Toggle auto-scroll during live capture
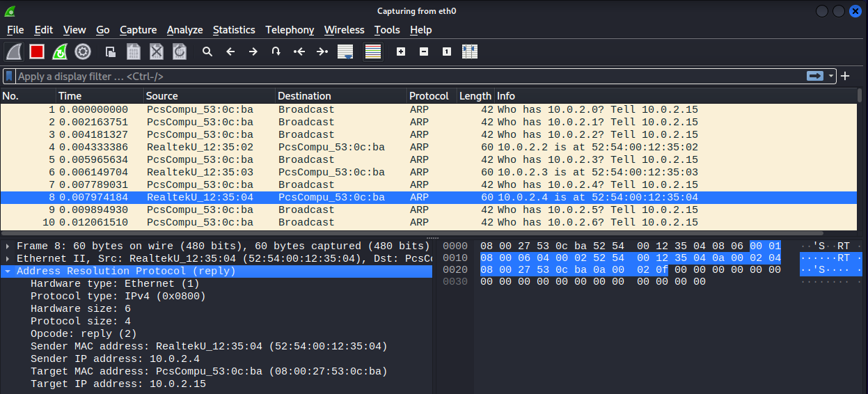The height and width of the screenshot is (394, 868). [x=345, y=52]
